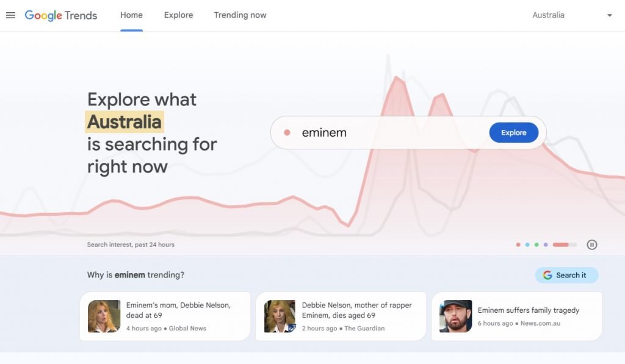Select the active red carousel dot
Image resolution: width=625 pixels, height=364 pixels.
pos(560,244)
